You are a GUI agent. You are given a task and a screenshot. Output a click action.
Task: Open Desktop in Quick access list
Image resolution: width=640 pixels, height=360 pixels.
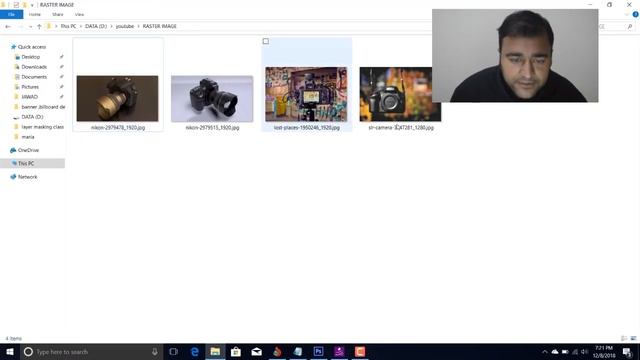31,57
